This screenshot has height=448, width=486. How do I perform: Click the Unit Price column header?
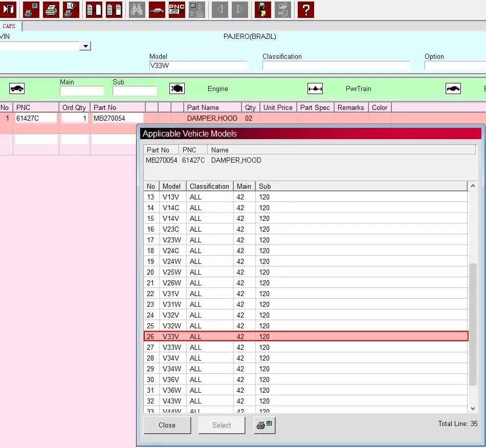tap(278, 107)
